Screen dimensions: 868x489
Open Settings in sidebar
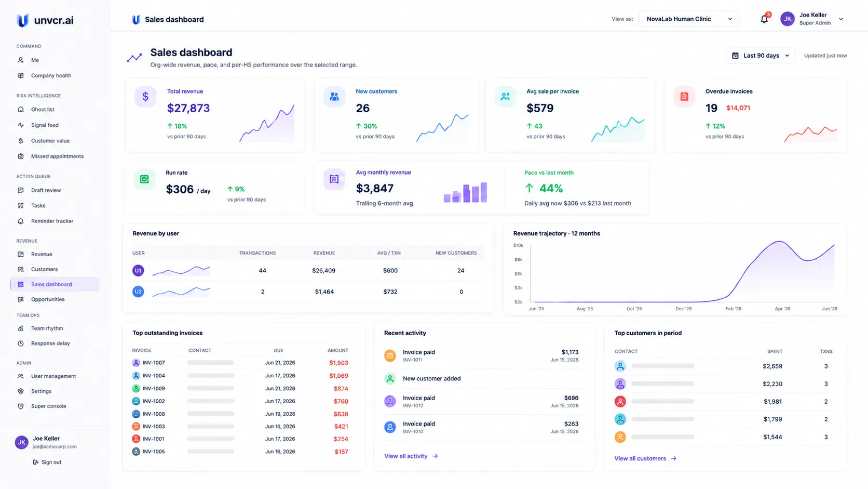(41, 391)
